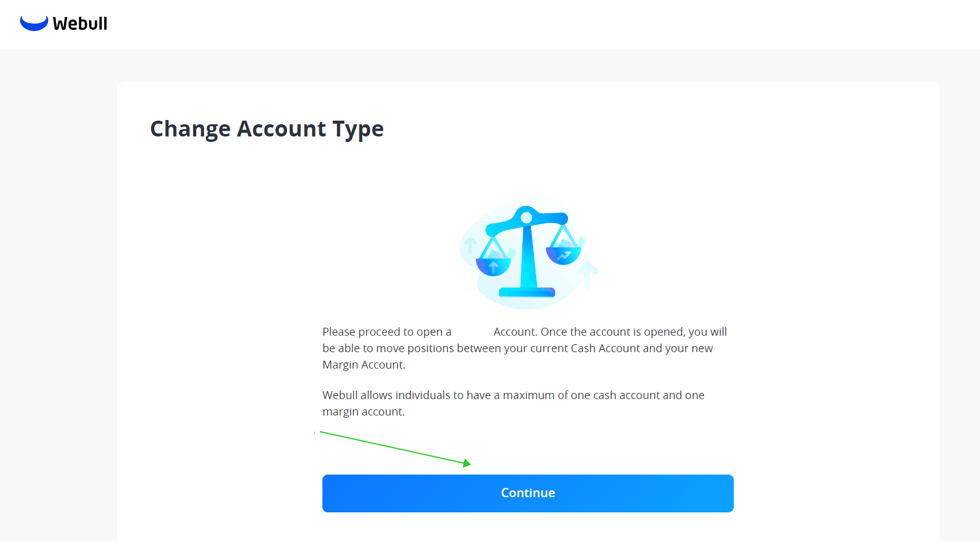Select the Webull wordmark in the header

coord(80,24)
